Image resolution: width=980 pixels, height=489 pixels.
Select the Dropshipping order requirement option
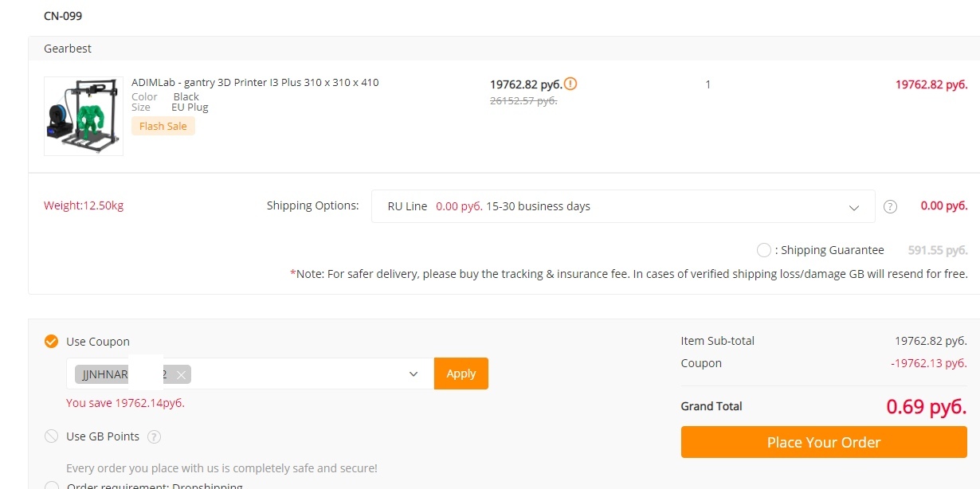point(52,486)
